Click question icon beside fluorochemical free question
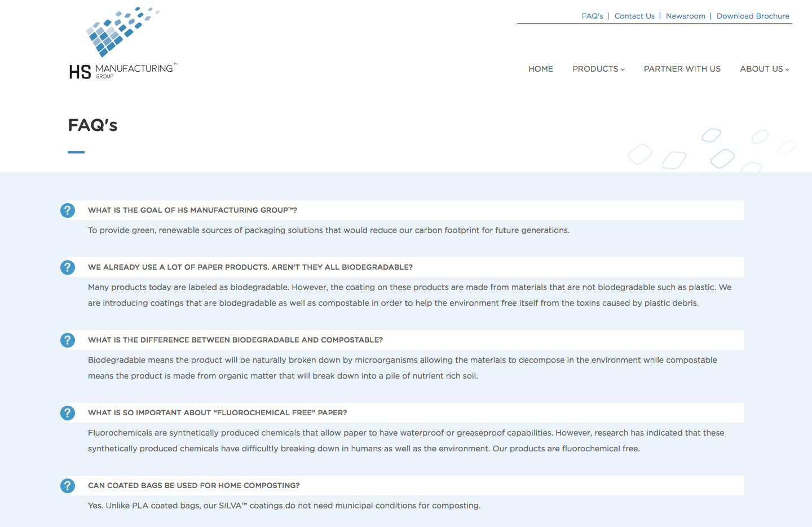Viewport: 812px width, 527px height. point(68,413)
